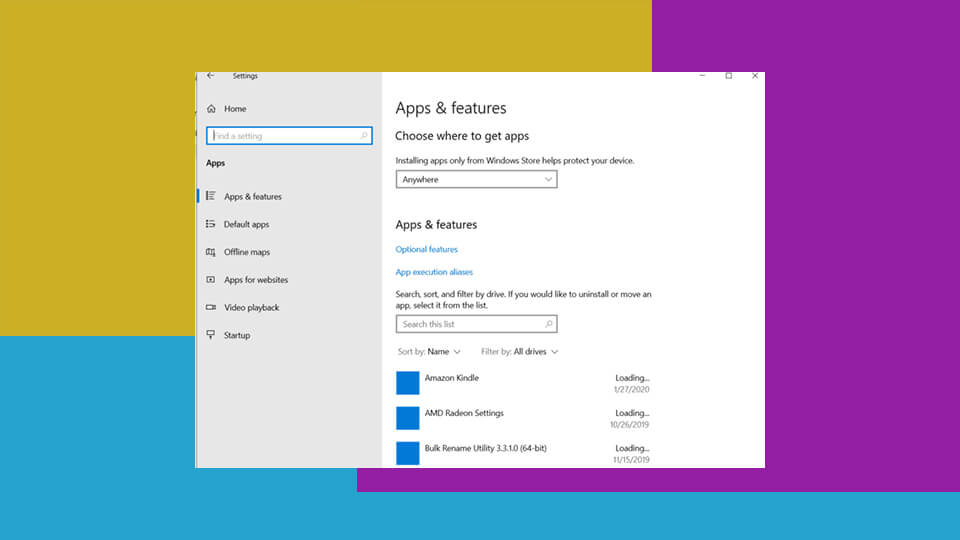This screenshot has width=960, height=540.
Task: Click the Amazon Kindle app icon
Action: click(407, 383)
